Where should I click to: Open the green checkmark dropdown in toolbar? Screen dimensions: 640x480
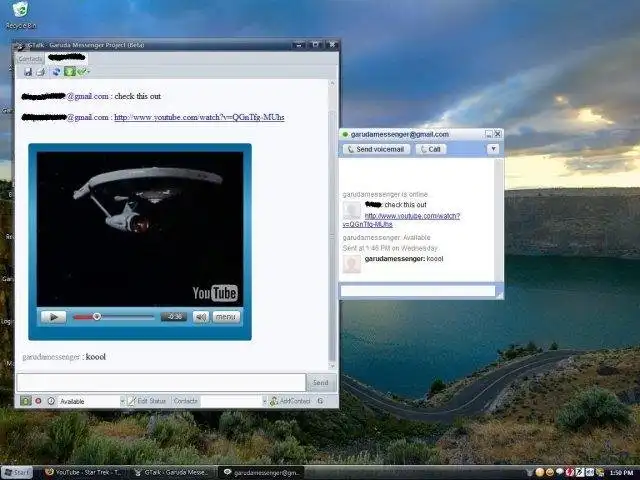tap(83, 72)
